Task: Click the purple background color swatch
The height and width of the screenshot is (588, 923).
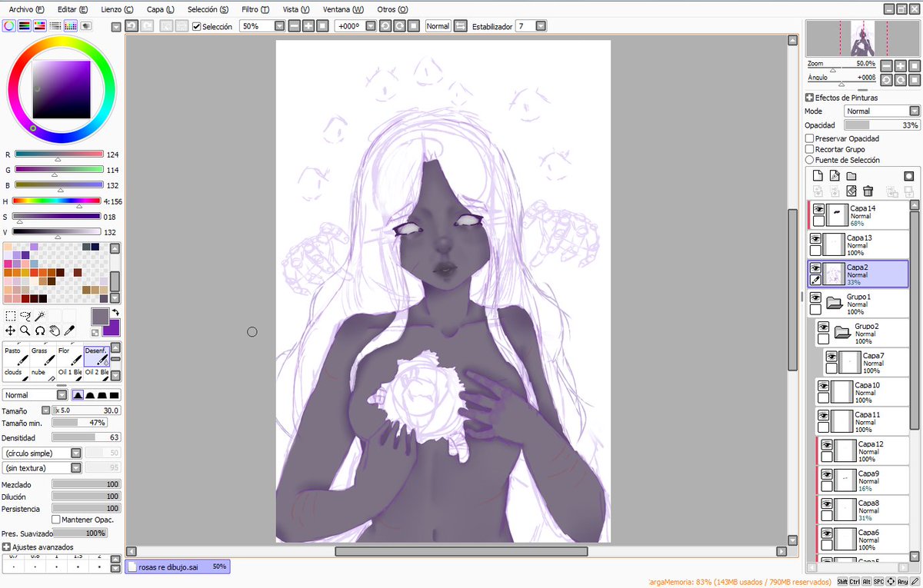Action: [x=113, y=329]
